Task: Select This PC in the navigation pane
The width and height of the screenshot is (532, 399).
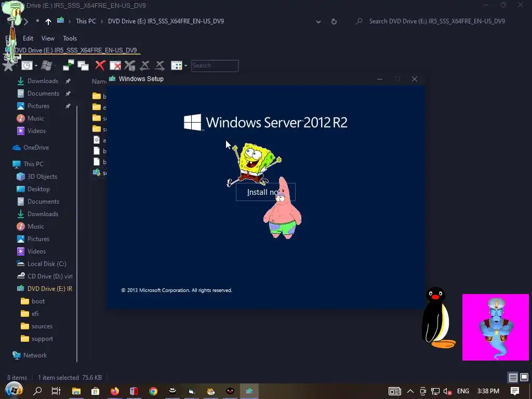Action: click(33, 164)
